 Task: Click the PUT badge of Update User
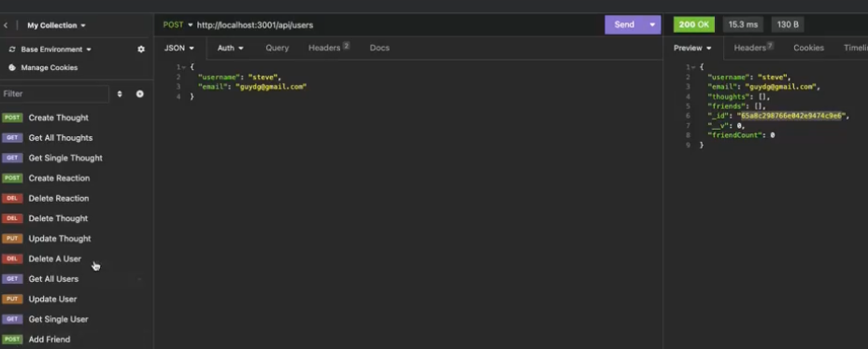pos(12,300)
